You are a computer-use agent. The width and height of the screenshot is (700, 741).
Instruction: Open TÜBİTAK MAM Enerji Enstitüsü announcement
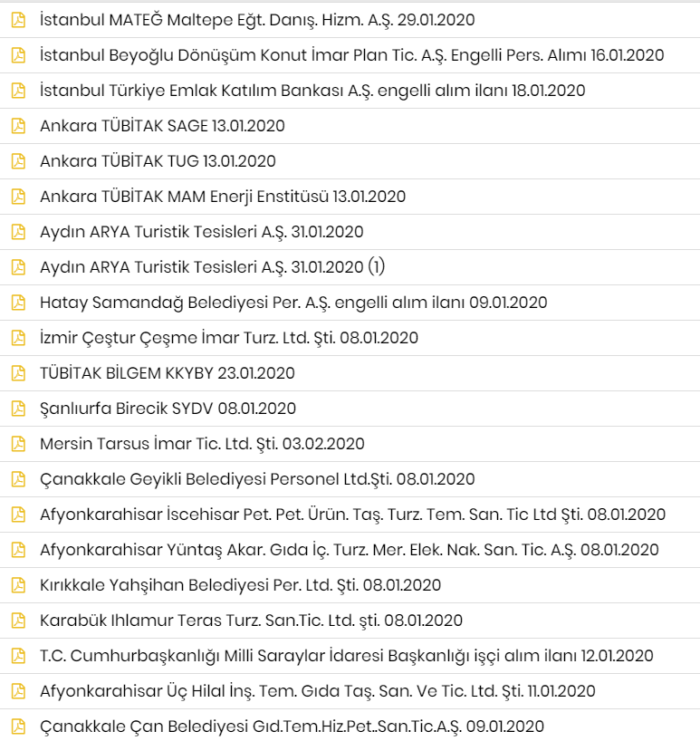(x=223, y=197)
